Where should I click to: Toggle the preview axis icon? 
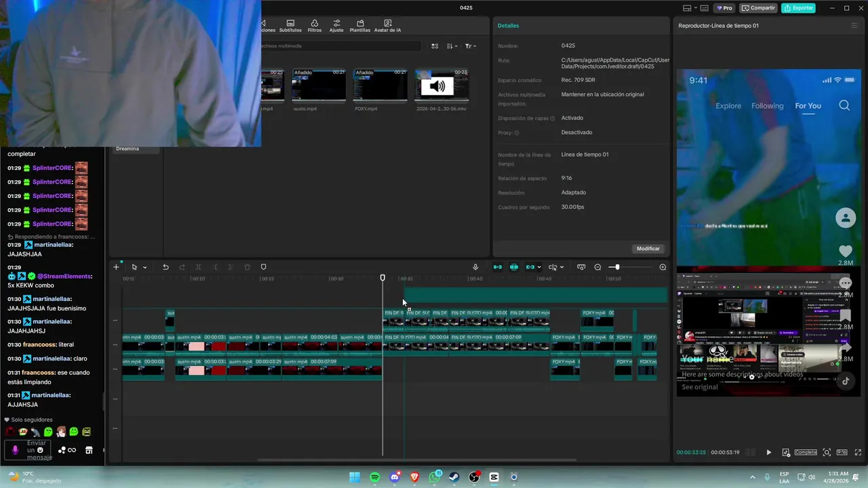581,267
